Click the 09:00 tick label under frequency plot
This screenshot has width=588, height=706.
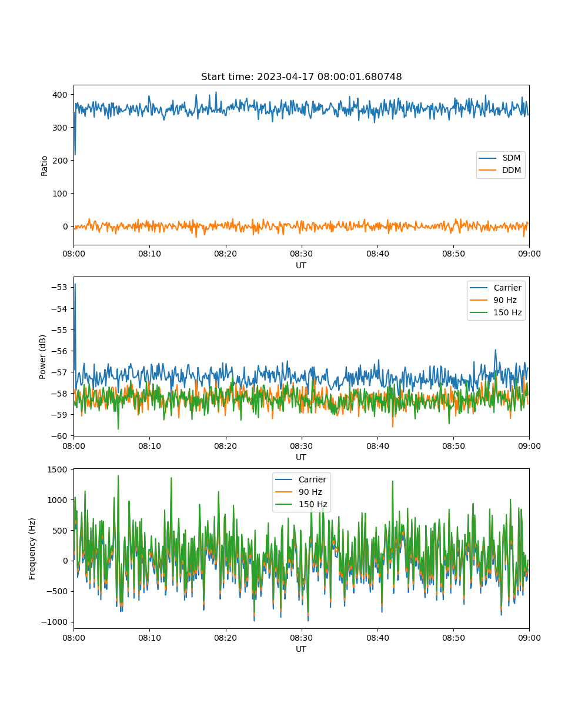click(x=529, y=637)
